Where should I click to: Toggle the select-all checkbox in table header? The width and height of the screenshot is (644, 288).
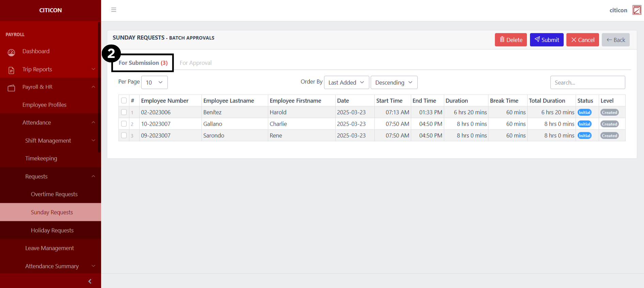point(124,101)
